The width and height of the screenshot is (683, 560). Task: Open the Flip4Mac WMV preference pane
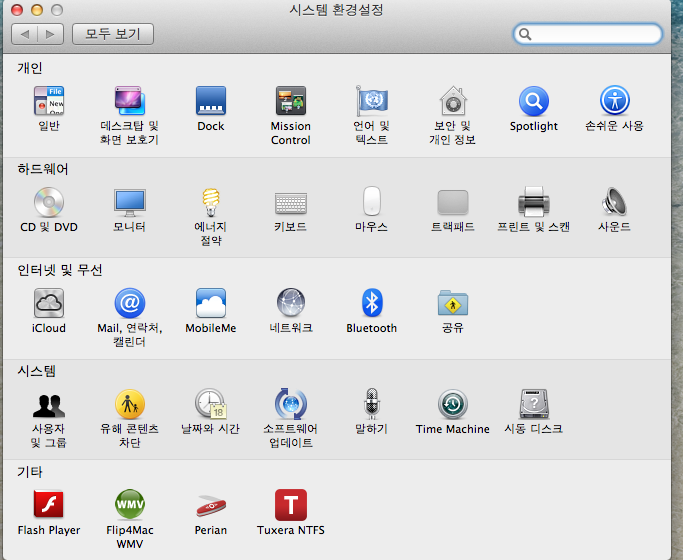point(129,504)
